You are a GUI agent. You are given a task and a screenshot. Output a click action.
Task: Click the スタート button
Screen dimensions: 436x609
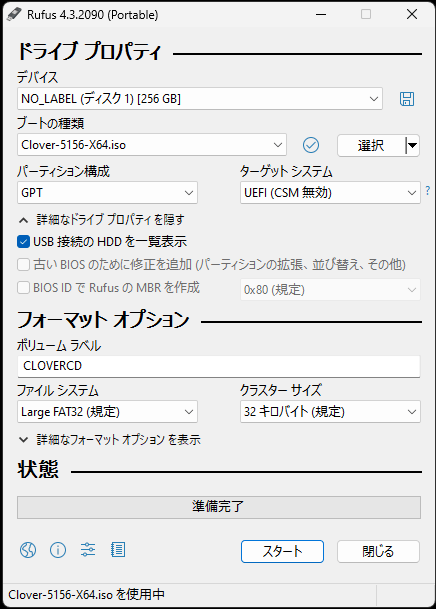[282, 552]
